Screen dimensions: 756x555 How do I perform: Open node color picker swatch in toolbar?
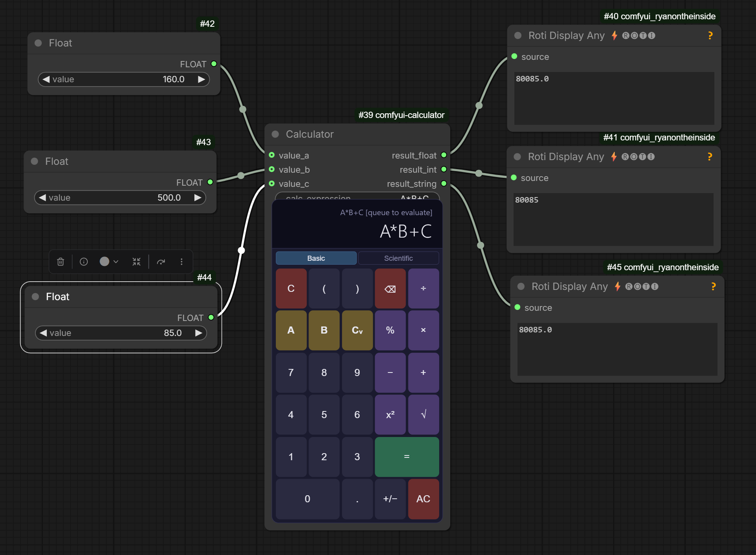click(104, 262)
